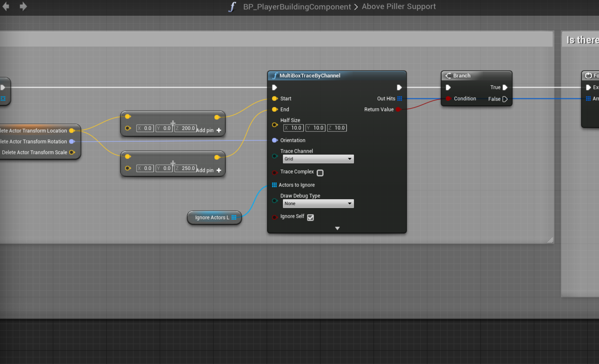Screen dimensions: 599x364
Task: Expand MultiBoxTraceByChannel advanced pins arrow
Action: [x=337, y=228]
